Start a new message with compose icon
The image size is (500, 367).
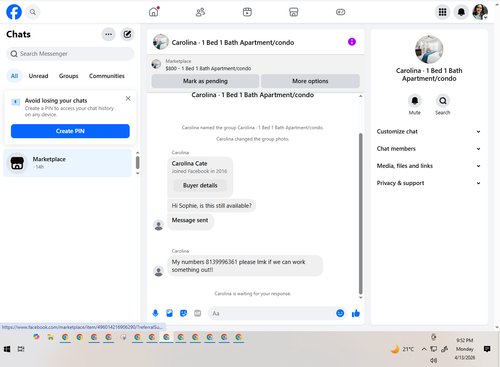tap(127, 34)
